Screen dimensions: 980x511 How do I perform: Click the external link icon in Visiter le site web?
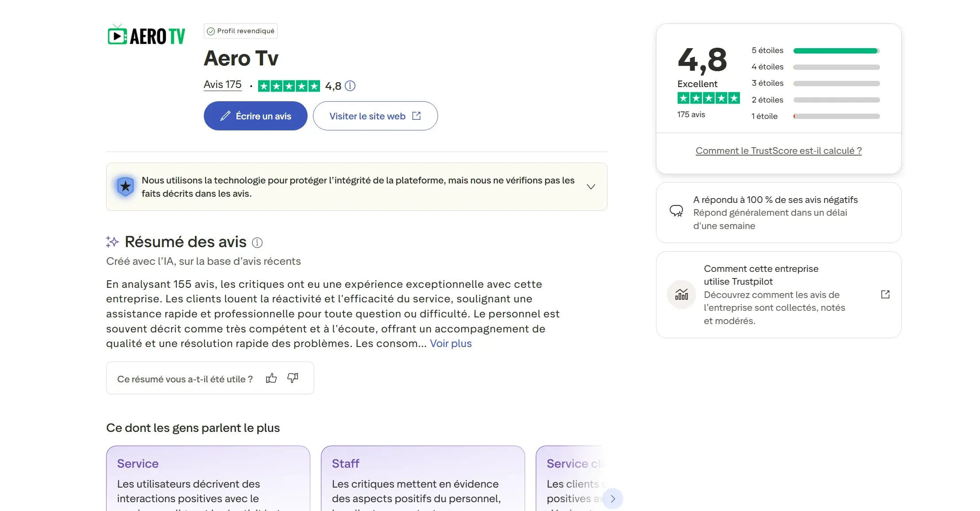416,116
